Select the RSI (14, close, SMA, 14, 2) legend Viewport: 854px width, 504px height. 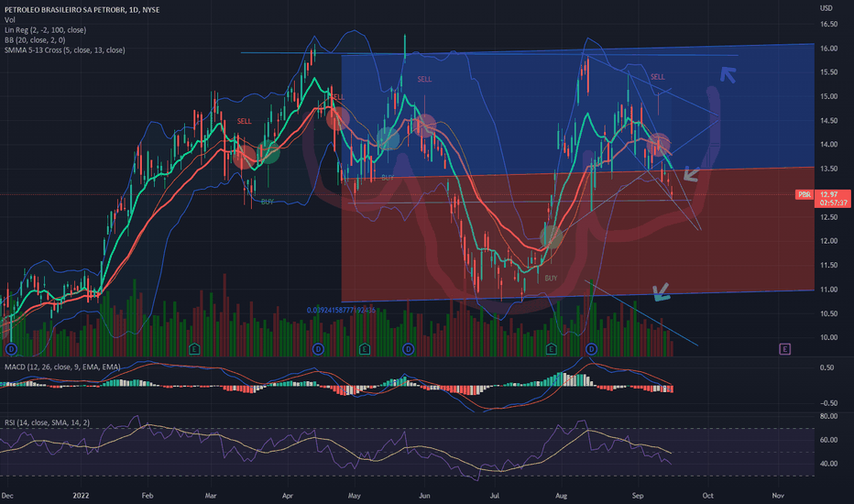[47, 422]
